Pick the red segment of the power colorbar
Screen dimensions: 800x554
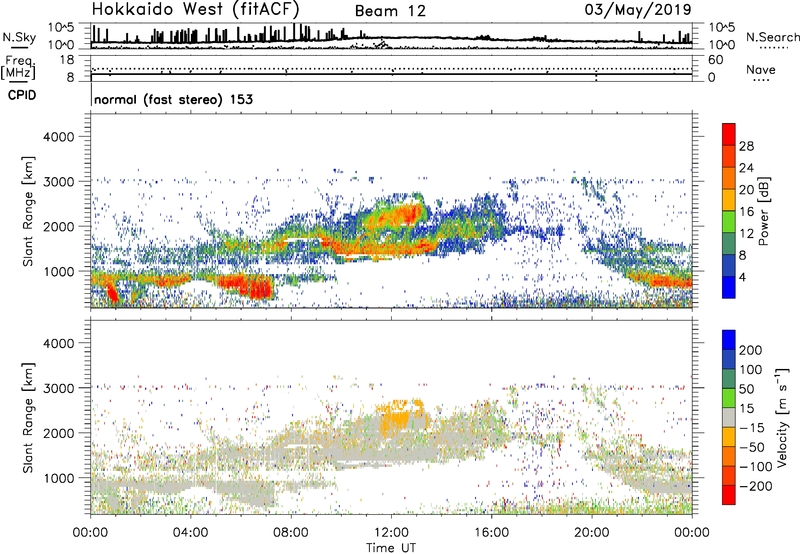(729, 134)
